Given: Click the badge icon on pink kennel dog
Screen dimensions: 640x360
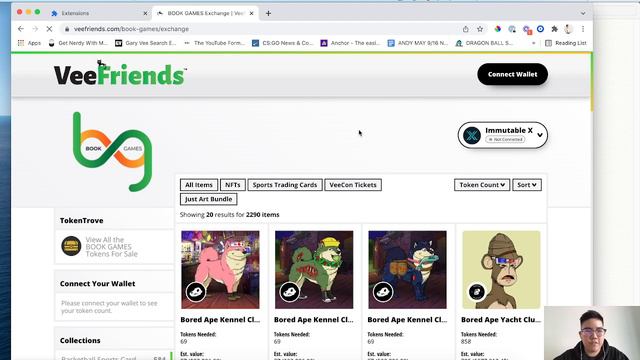Looking at the screenshot, I should click(196, 292).
